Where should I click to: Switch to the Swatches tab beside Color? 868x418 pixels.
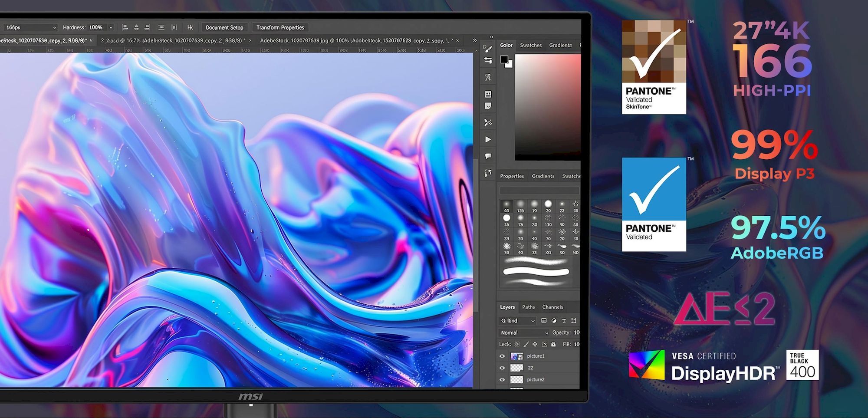(x=531, y=45)
